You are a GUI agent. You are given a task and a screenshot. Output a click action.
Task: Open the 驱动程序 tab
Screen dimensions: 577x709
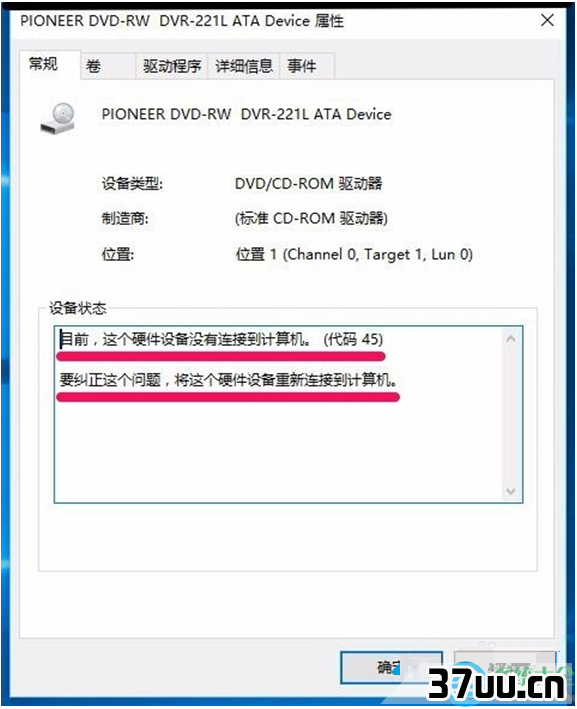(x=172, y=66)
